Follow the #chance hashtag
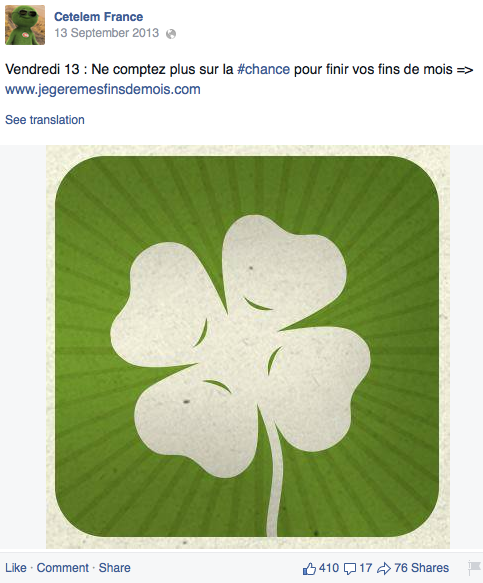Viewport: 483px width, 583px height. pos(263,70)
